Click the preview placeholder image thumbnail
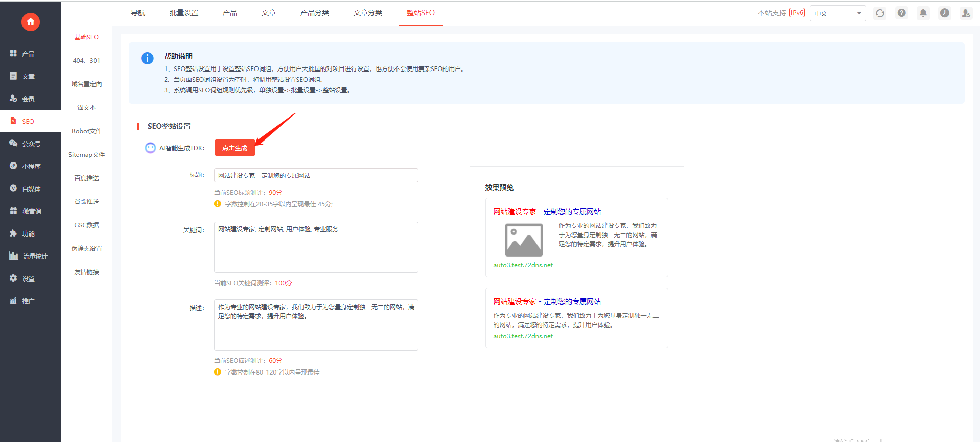 (524, 240)
